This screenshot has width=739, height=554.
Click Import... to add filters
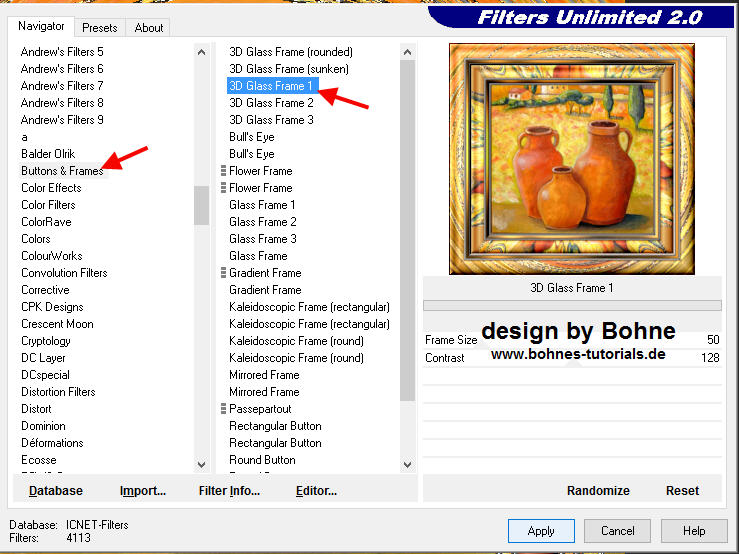[x=143, y=491]
